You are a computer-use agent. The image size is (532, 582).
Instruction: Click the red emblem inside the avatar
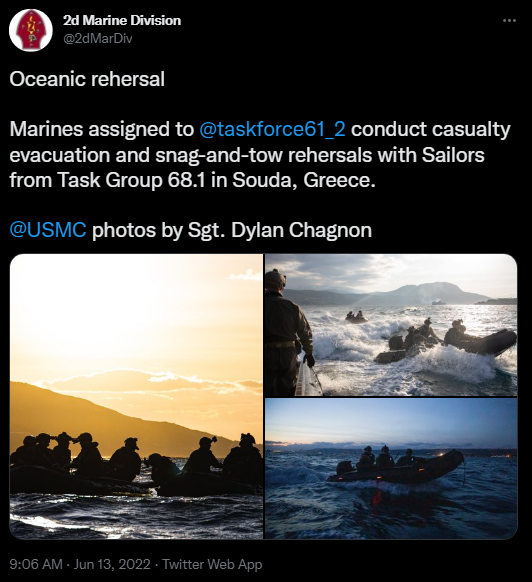[x=31, y=30]
